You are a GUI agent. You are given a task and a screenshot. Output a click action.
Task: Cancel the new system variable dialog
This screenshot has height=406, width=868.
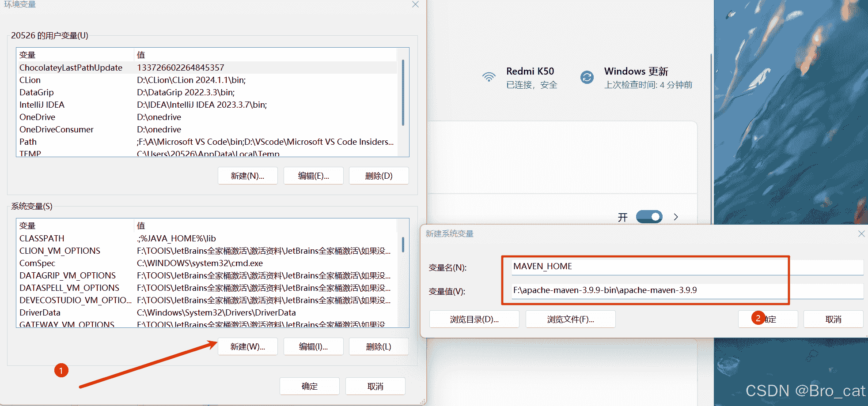pos(833,319)
